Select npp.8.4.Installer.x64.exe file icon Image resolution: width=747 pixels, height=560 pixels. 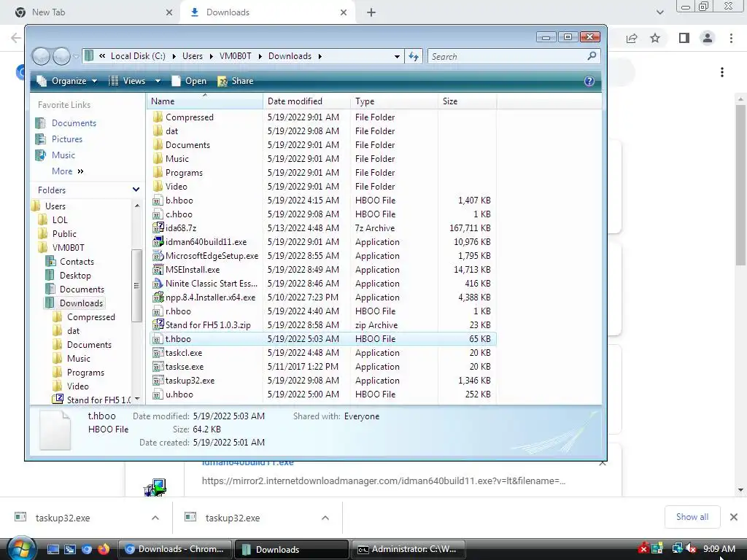[x=158, y=297]
